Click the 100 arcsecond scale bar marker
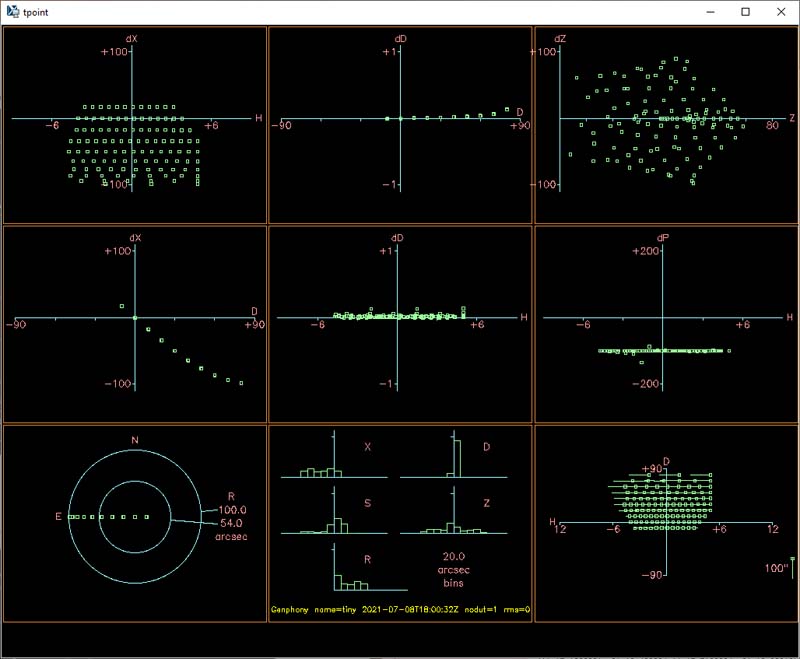The height and width of the screenshot is (659, 800). pos(790,567)
